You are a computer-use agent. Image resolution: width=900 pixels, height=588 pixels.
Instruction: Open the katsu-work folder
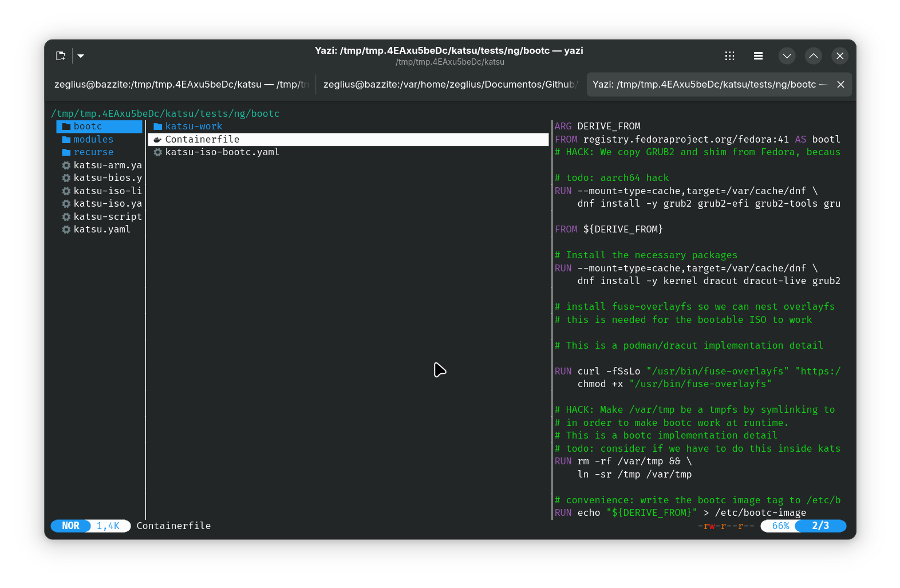(193, 127)
